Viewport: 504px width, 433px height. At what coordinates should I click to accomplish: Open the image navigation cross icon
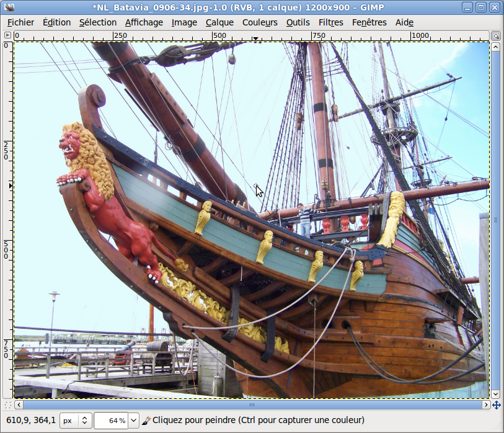coord(496,405)
